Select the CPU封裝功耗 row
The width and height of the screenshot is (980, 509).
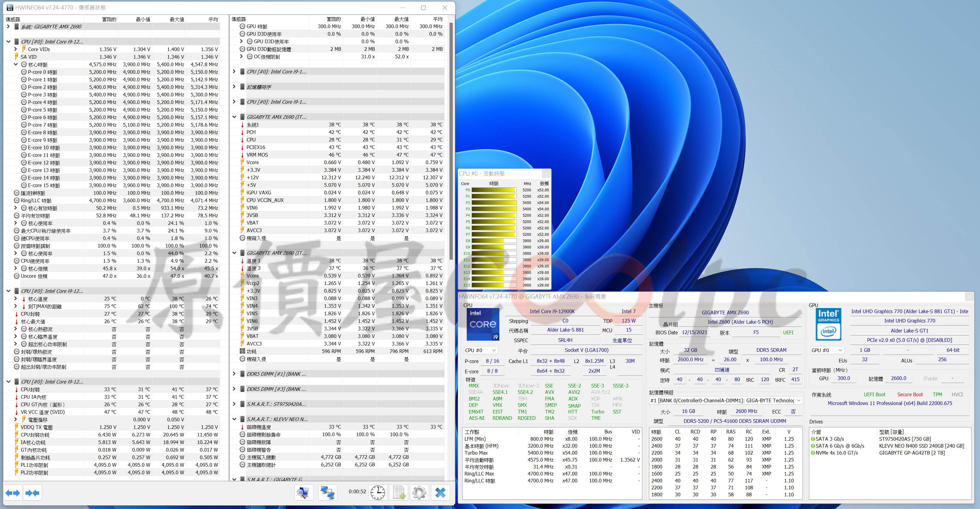[112, 434]
